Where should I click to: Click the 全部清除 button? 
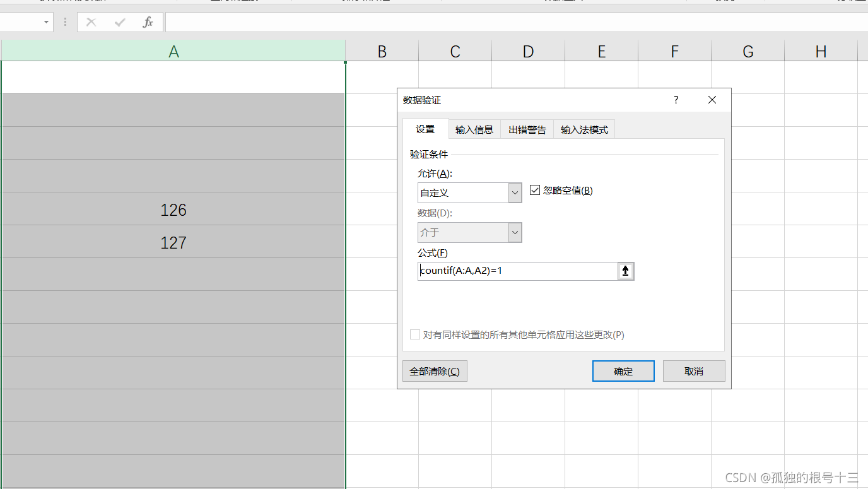click(435, 371)
